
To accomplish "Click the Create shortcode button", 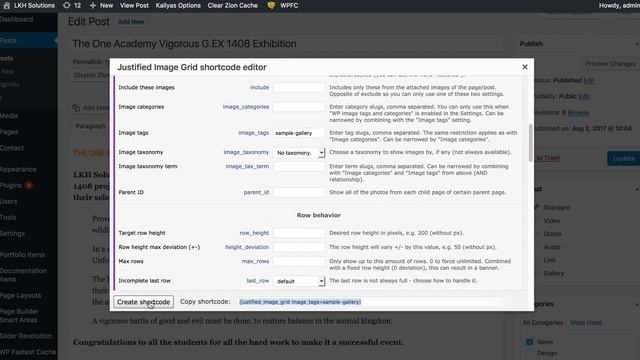I will (143, 302).
